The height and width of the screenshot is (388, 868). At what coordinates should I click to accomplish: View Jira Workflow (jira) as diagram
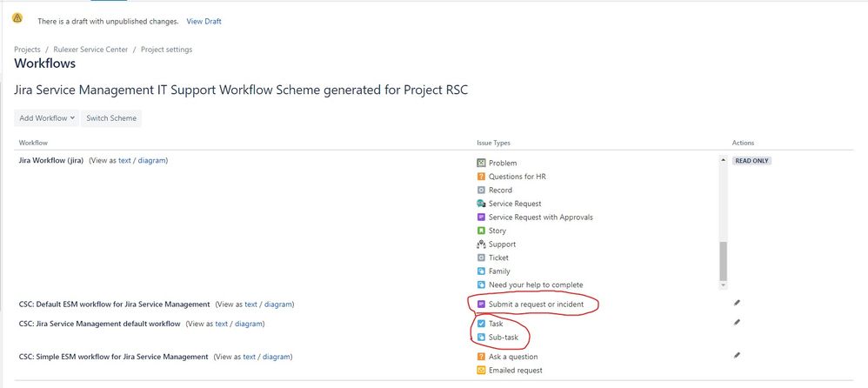pos(151,161)
